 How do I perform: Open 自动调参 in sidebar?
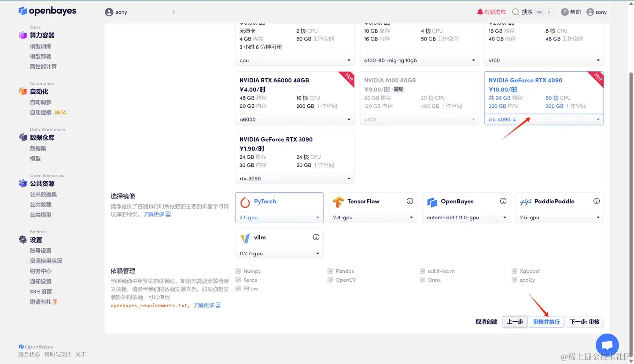41,102
